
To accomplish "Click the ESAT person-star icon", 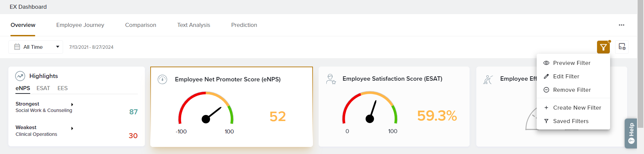I will [x=331, y=79].
